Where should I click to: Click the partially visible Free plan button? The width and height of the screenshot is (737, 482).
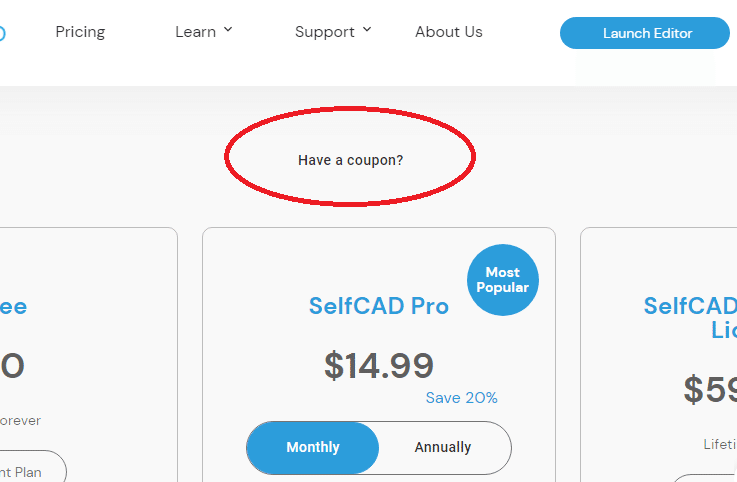click(x=30, y=471)
